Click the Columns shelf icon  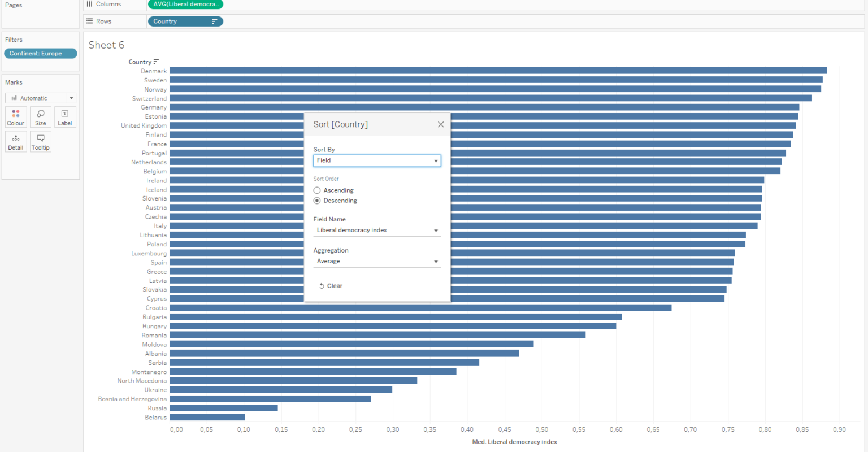(89, 4)
